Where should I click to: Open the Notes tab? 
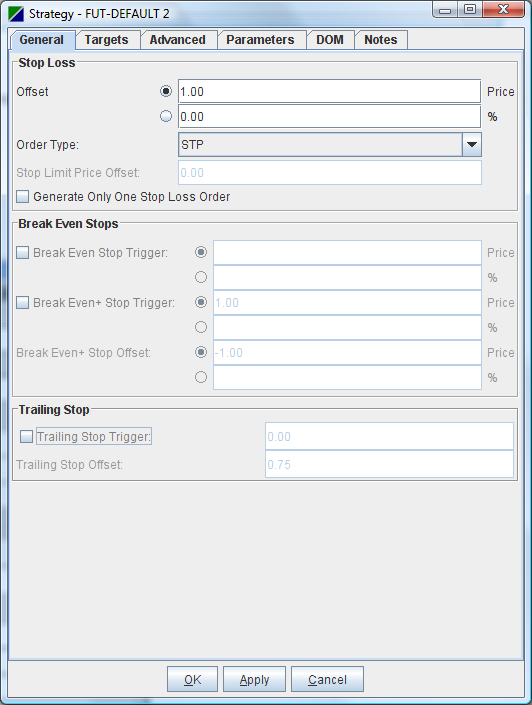click(x=381, y=40)
